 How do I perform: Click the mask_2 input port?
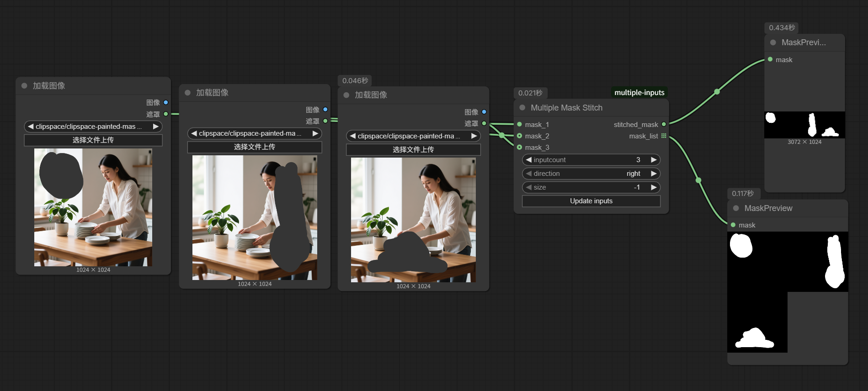(520, 136)
